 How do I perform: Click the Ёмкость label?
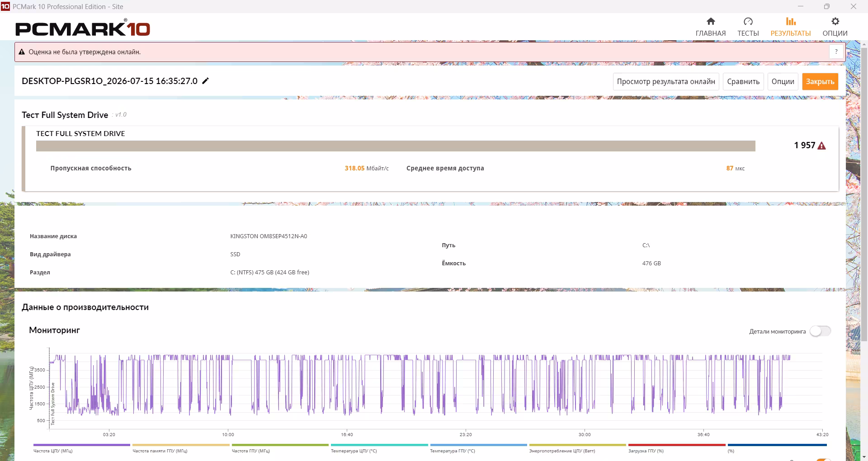(454, 263)
